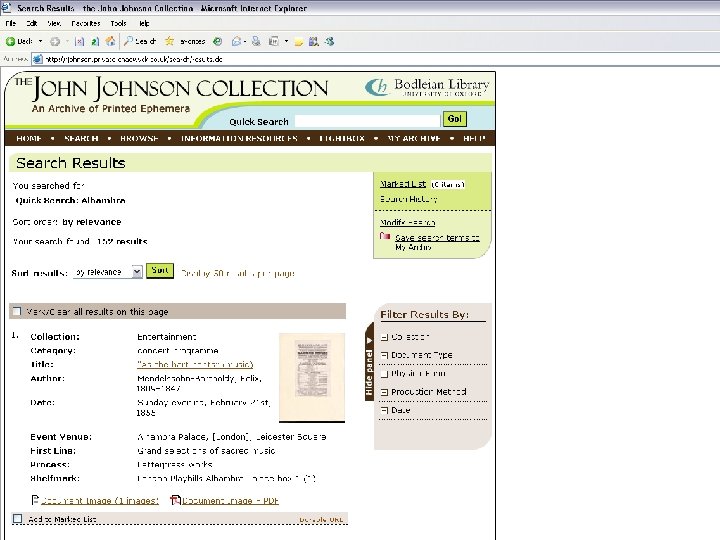Viewport: 720px width, 540px height.
Task: Click the red folder save icon
Action: pos(385,236)
